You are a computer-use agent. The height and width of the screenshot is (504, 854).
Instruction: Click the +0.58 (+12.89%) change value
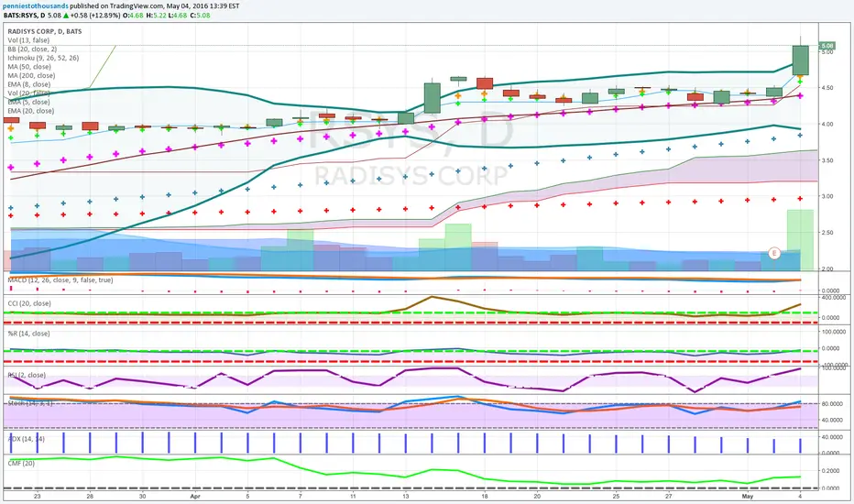(x=94, y=16)
